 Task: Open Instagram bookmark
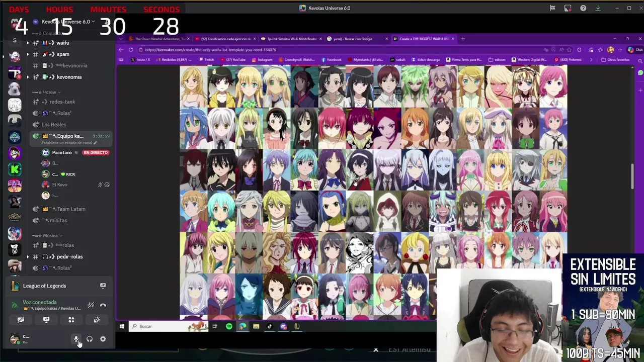coord(262,60)
